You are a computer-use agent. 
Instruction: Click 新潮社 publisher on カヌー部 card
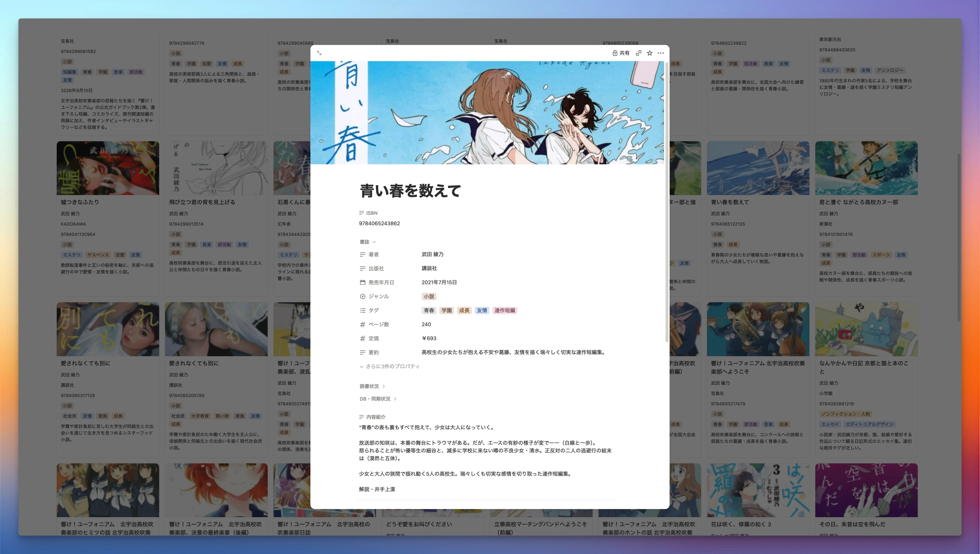click(x=826, y=224)
